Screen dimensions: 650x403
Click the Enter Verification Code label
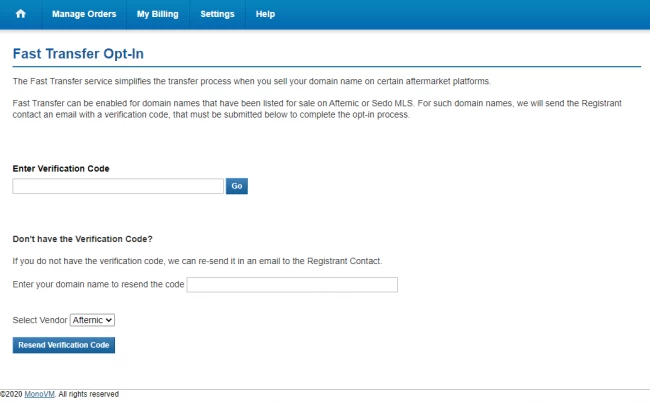[61, 169]
